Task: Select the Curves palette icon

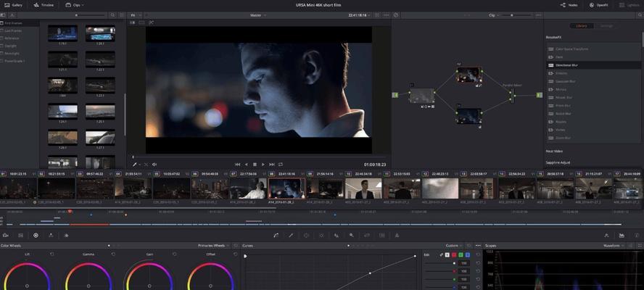Action: coord(276,236)
